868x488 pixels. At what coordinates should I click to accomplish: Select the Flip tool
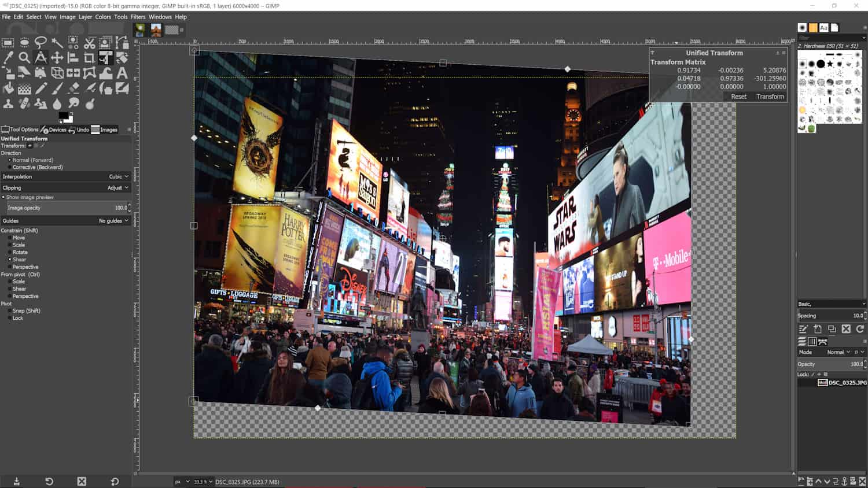tap(73, 73)
